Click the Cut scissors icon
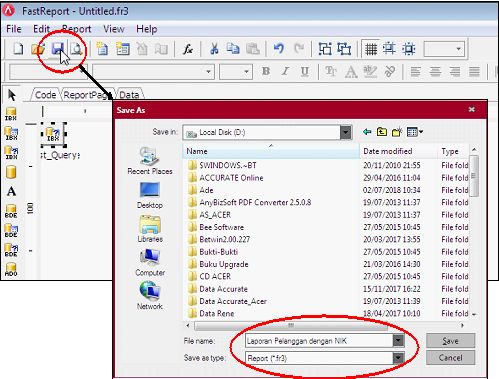Image resolution: width=499 pixels, height=379 pixels. (214, 49)
